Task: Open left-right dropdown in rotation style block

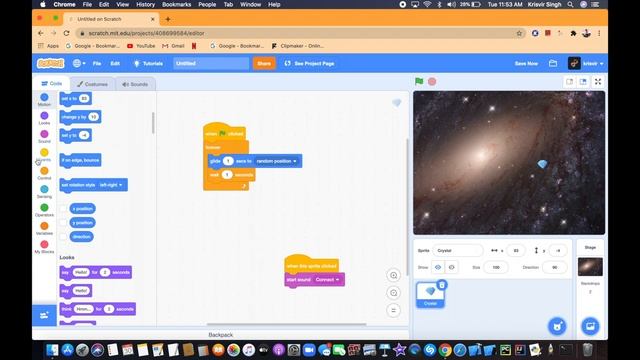Action: (x=111, y=185)
